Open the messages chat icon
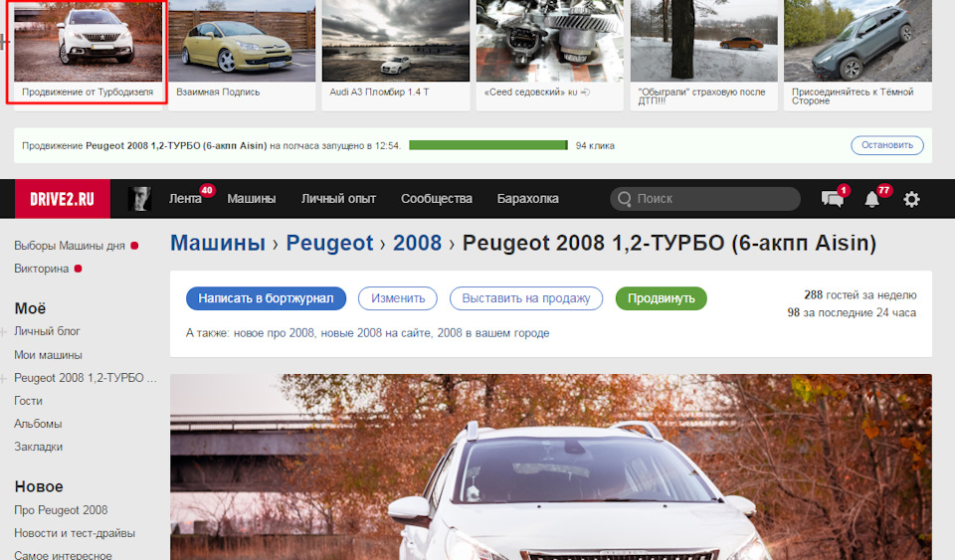 tap(832, 199)
